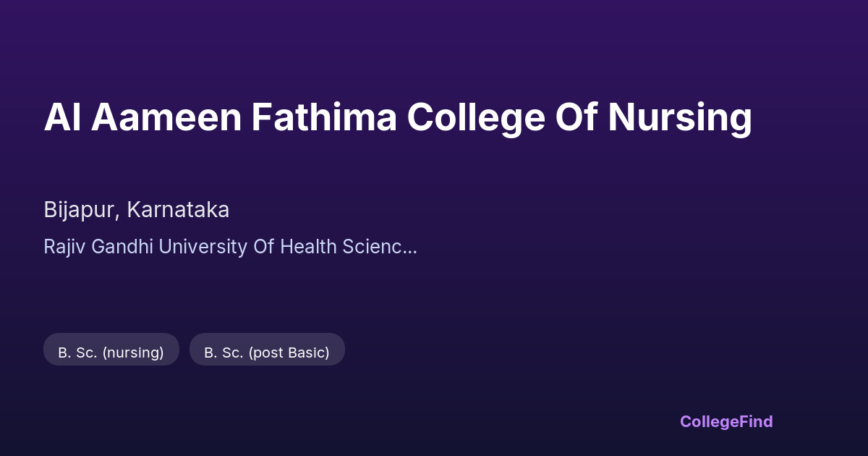Open Rajiv Gandhi University affiliation link
The image size is (868, 456).
230,247
